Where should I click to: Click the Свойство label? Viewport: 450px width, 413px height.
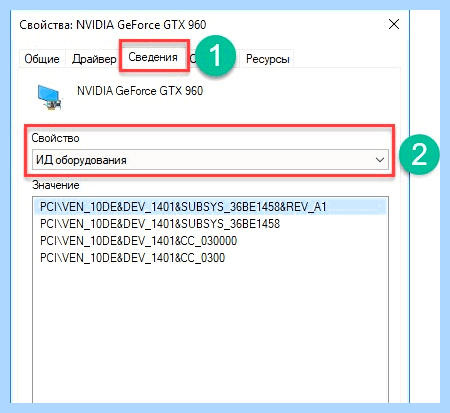click(x=55, y=138)
